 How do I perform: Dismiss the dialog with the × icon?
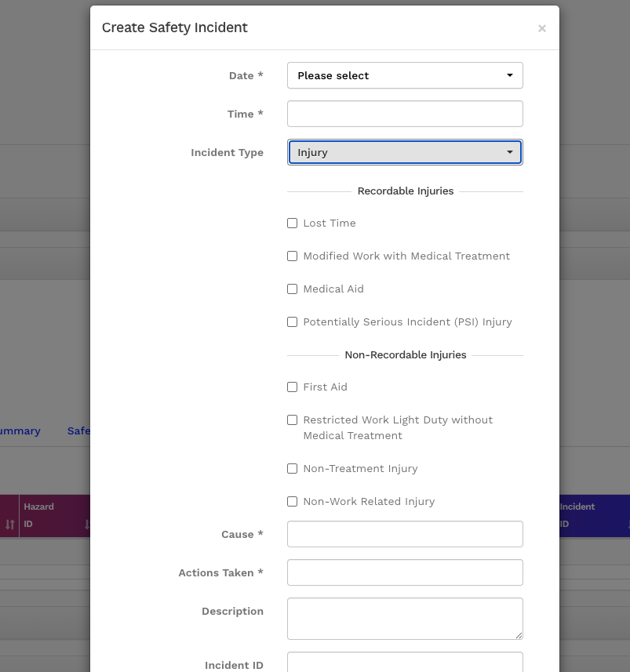coord(541,28)
